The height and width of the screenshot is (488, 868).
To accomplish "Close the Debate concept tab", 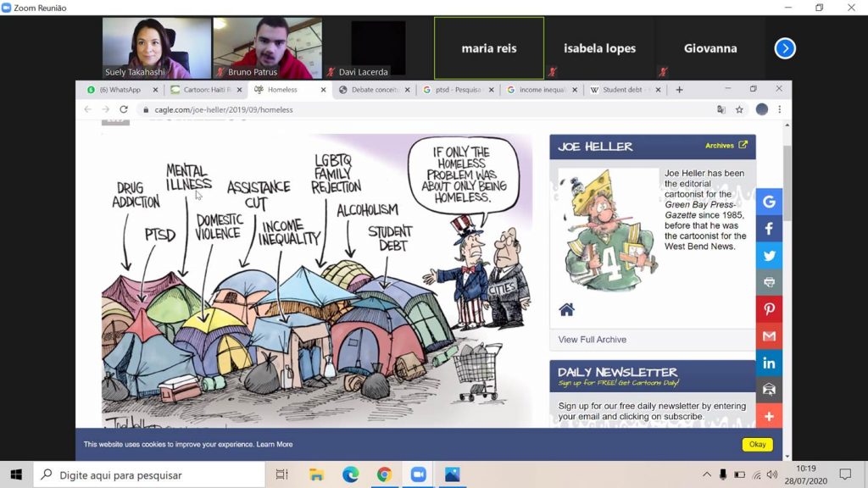I will [x=408, y=90].
